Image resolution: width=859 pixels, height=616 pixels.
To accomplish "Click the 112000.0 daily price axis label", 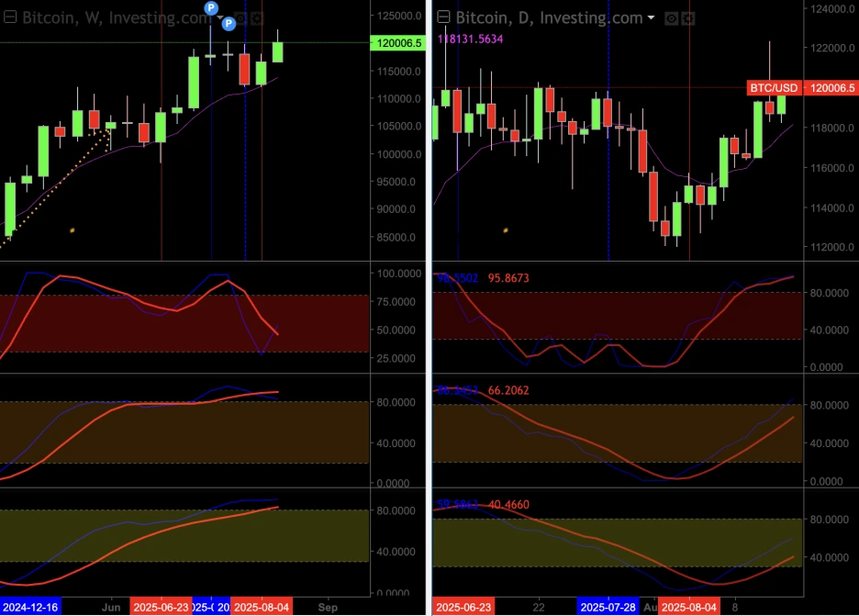I will click(832, 247).
